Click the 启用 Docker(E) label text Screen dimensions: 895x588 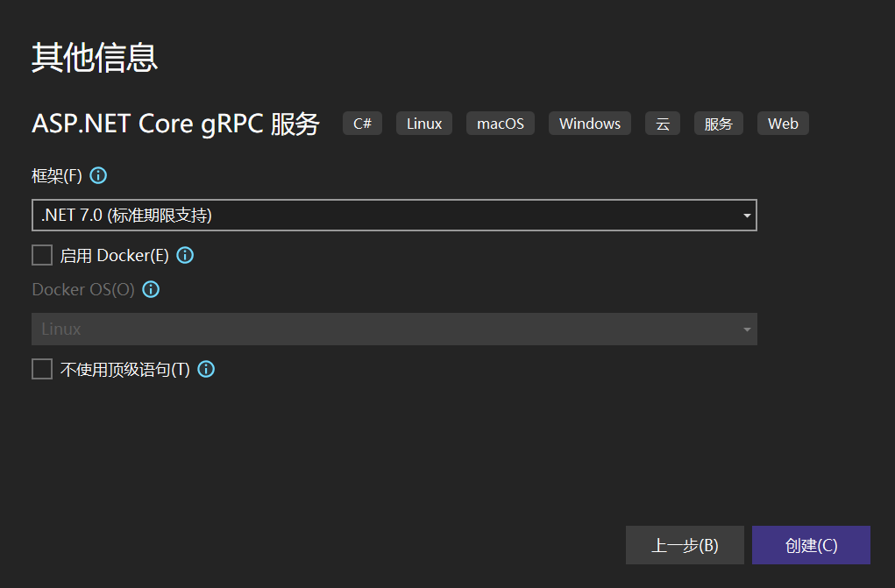tap(115, 255)
